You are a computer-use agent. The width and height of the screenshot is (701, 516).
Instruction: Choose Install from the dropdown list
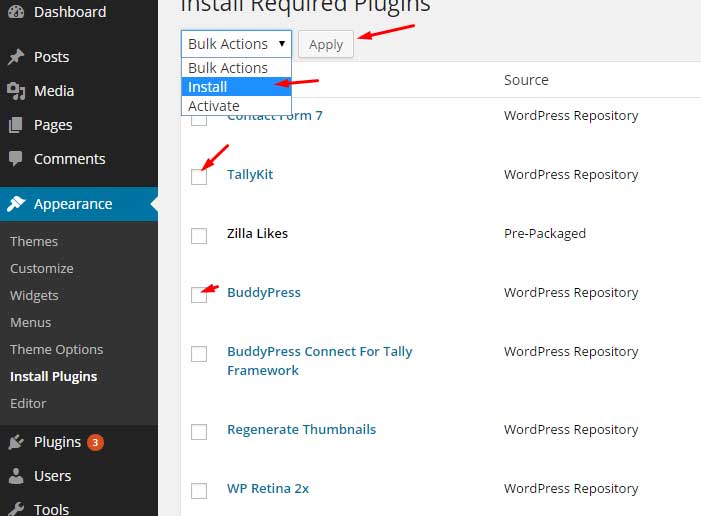coord(236,87)
